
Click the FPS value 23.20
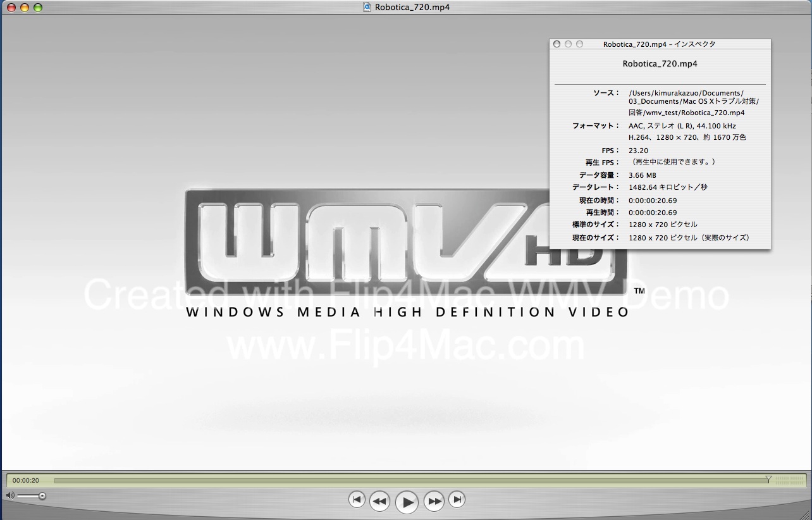coord(638,151)
